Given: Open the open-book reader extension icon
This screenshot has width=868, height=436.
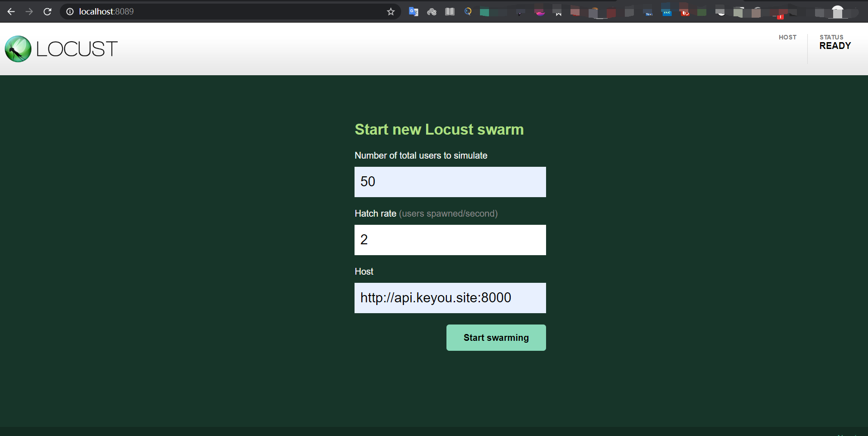Looking at the screenshot, I should (450, 12).
